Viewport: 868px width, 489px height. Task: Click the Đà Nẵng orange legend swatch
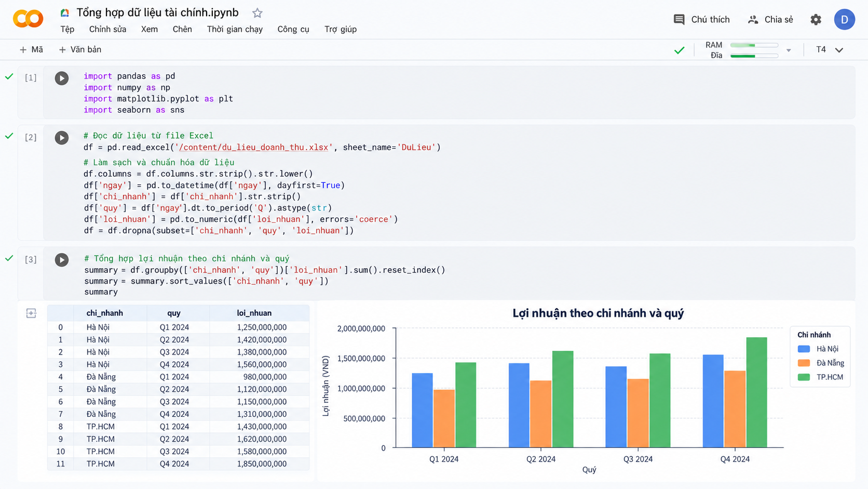[x=804, y=363]
